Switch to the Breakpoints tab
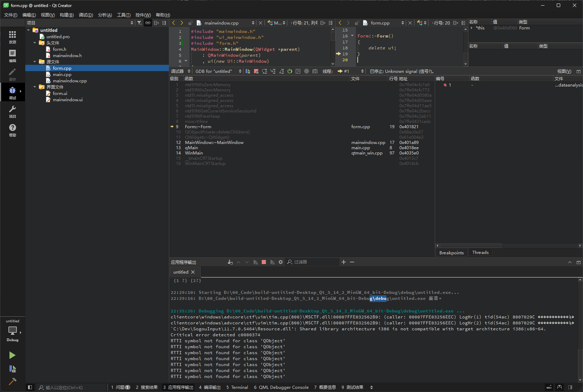 tap(451, 253)
